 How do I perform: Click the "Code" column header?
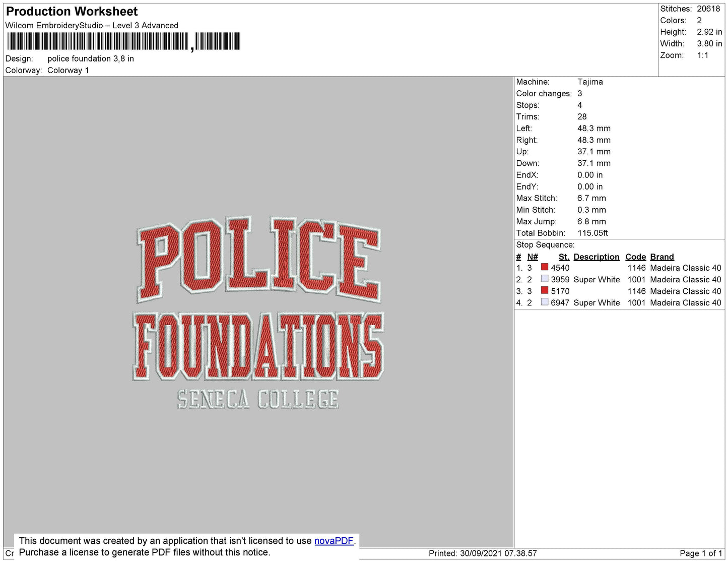(636, 257)
